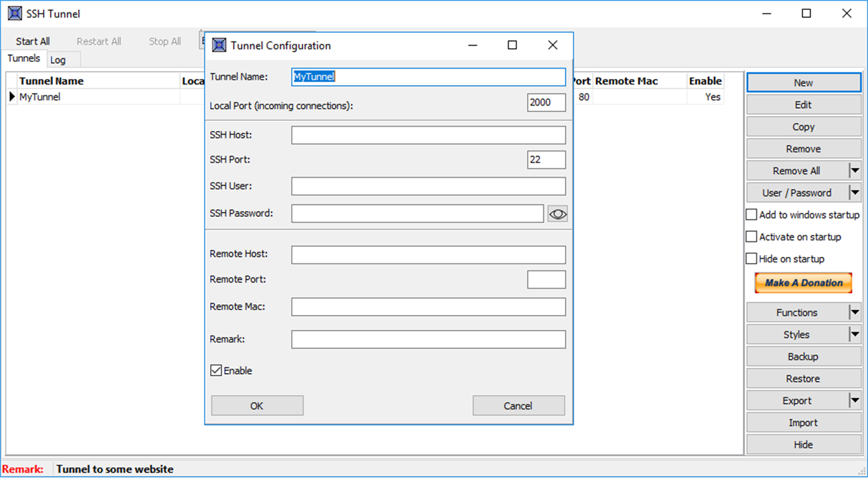Minimize the SSH Tunnel main window

(x=766, y=13)
